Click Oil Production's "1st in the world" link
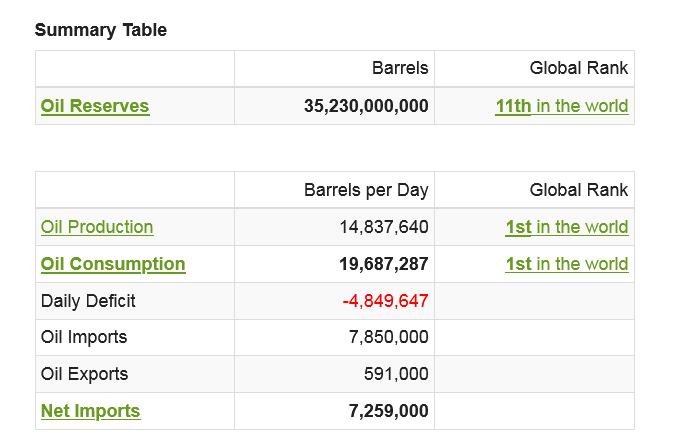This screenshot has height=437, width=685. [x=566, y=227]
